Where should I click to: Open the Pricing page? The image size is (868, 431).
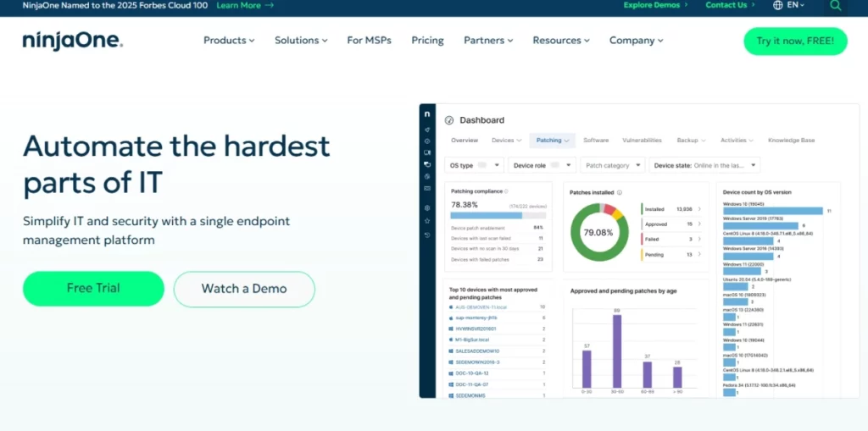pyautogui.click(x=427, y=41)
